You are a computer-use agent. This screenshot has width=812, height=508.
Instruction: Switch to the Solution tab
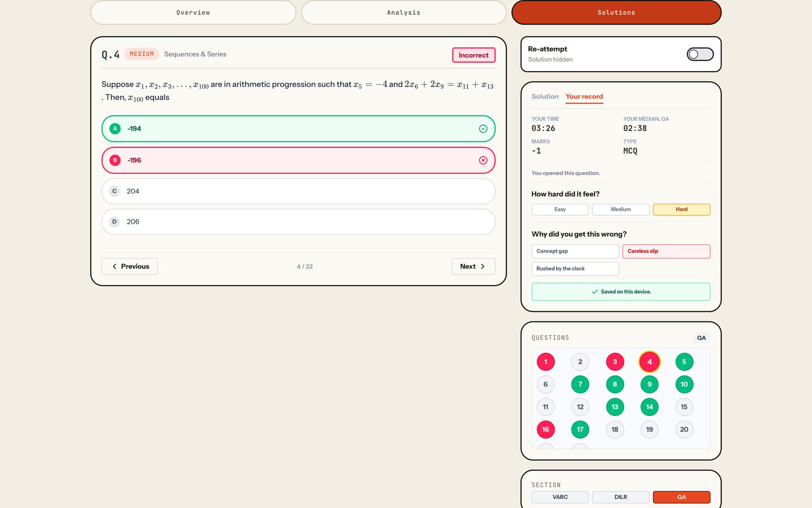click(545, 97)
